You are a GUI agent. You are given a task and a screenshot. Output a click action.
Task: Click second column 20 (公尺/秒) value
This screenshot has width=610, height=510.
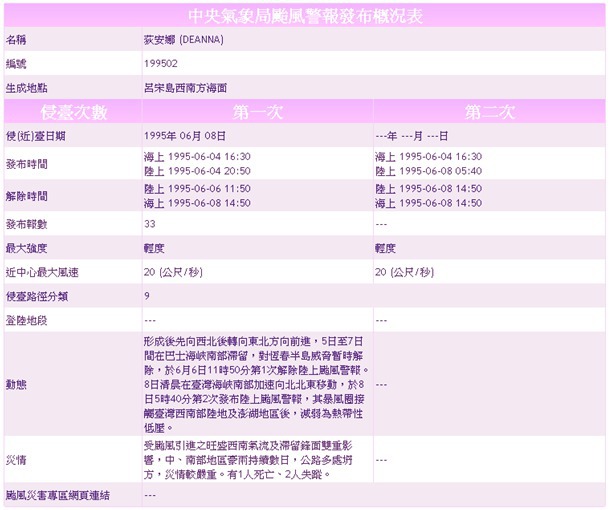click(x=405, y=272)
